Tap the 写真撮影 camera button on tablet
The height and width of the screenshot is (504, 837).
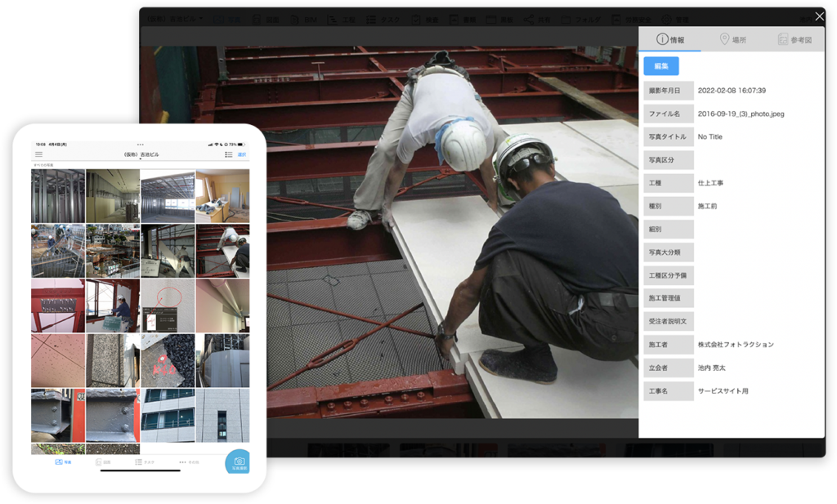tap(238, 462)
